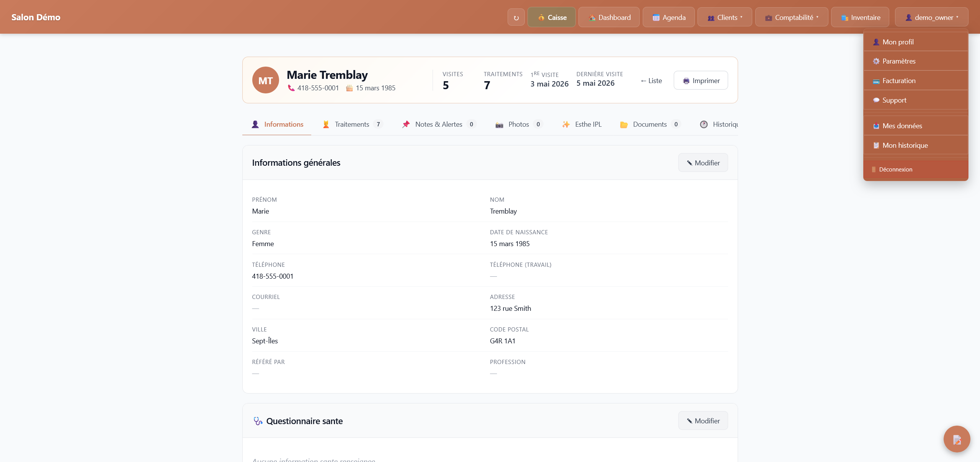
Task: Select Mon profil from user menu
Action: [x=916, y=42]
